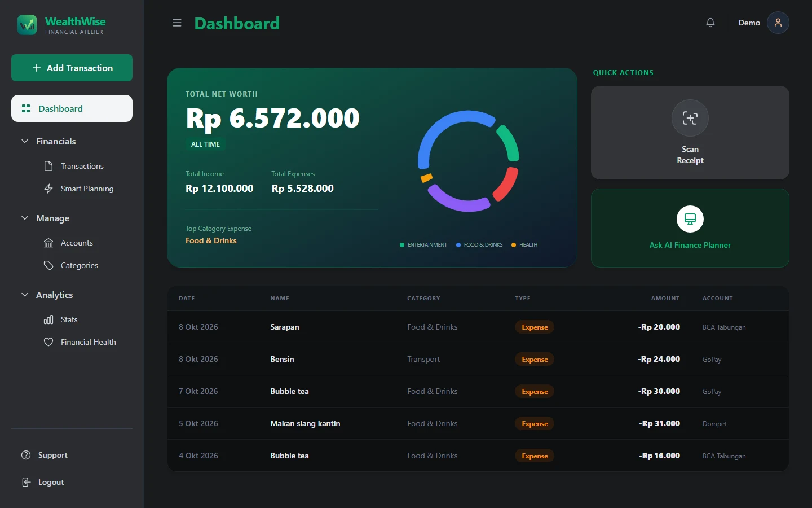This screenshot has width=812, height=508.
Task: Open the notifications bell
Action: (710, 23)
